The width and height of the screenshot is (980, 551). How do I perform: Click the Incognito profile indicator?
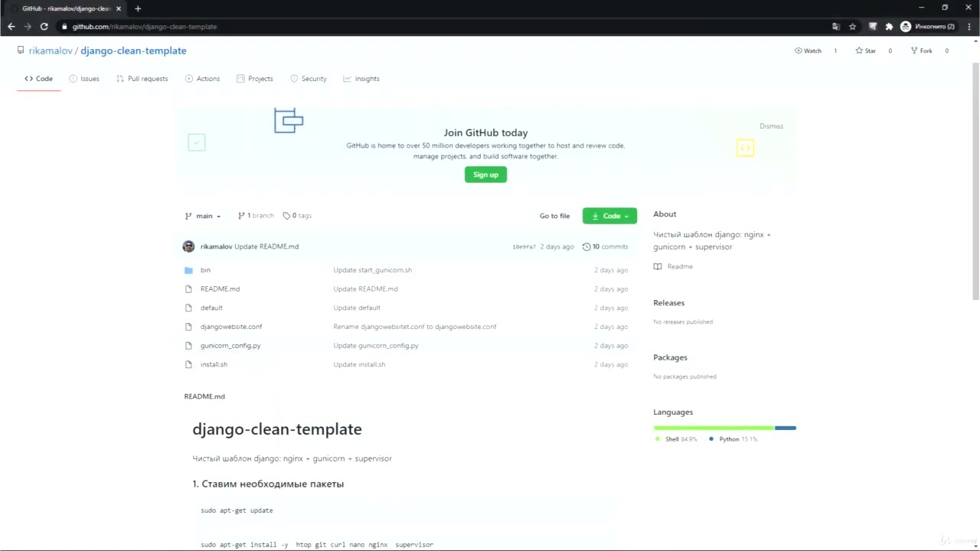click(x=927, y=26)
